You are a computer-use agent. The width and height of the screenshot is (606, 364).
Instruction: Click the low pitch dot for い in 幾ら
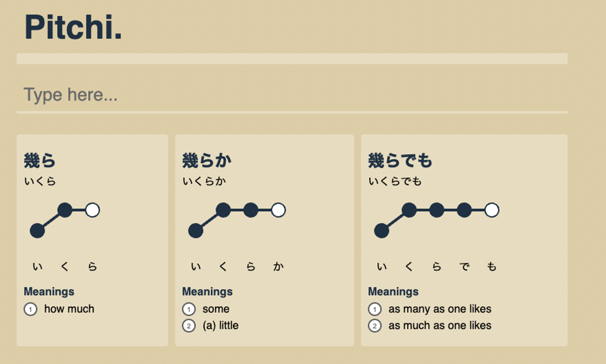[37, 231]
